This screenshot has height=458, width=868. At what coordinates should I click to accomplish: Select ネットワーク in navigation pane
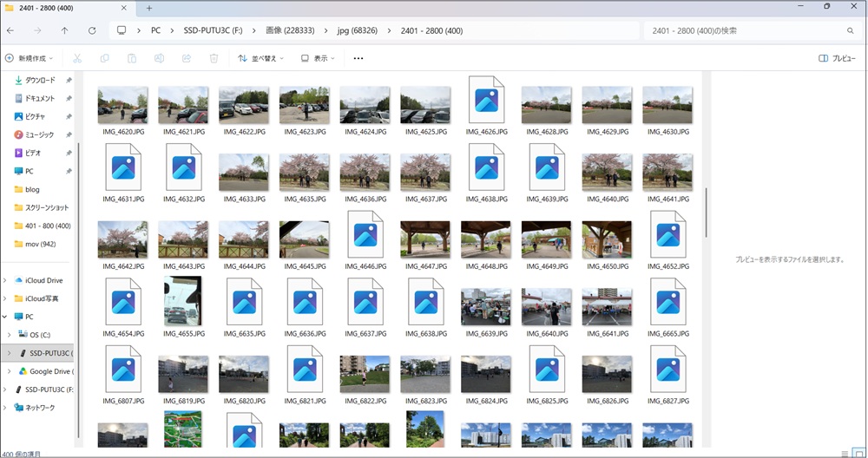[x=35, y=408]
